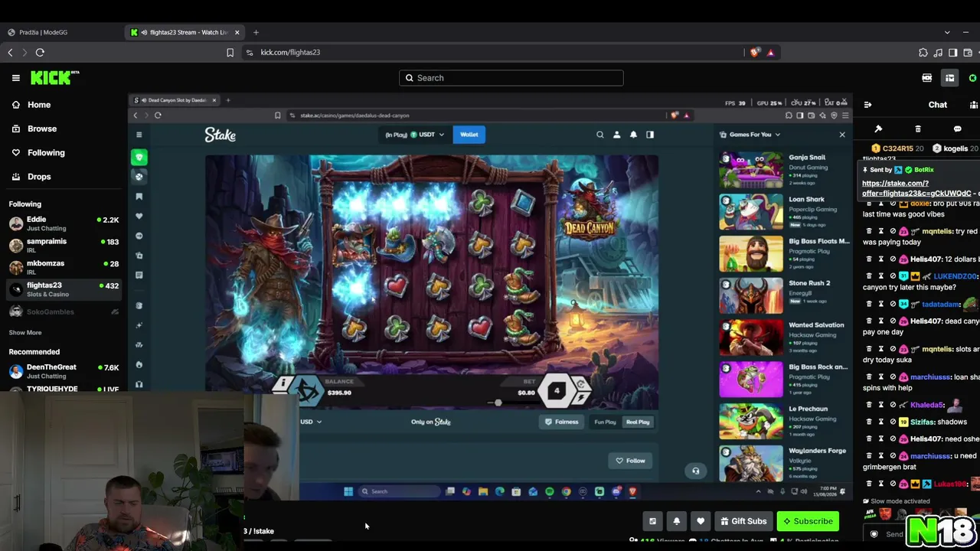Switch to the Pradžia ModeGG browser tab
This screenshot has width=980, height=551.
pyautogui.click(x=60, y=32)
